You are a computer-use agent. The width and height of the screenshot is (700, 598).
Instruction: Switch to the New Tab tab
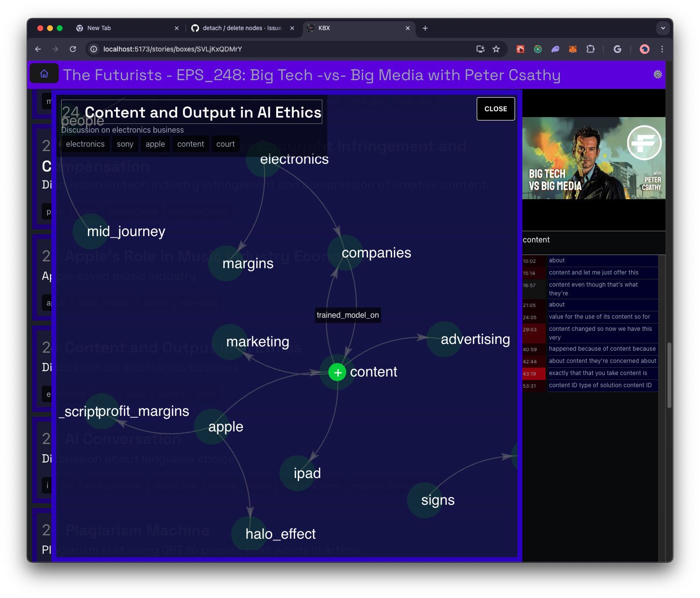click(128, 28)
